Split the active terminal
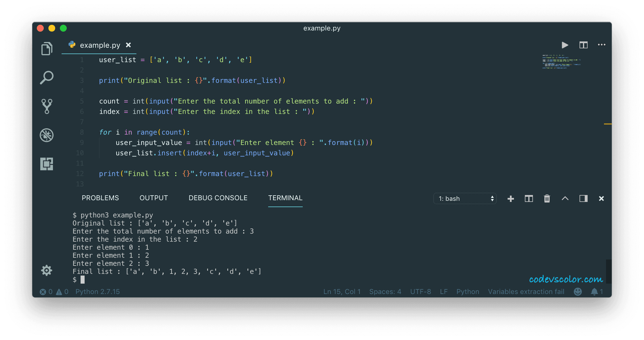Viewport: 644px width, 340px height. pyautogui.click(x=529, y=198)
